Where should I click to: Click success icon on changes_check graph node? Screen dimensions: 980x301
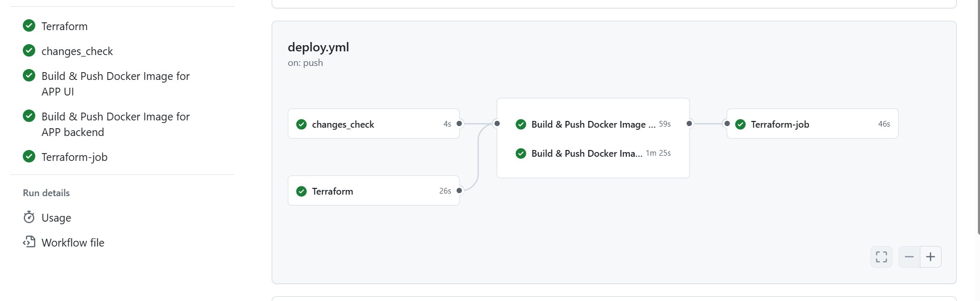tap(301, 124)
